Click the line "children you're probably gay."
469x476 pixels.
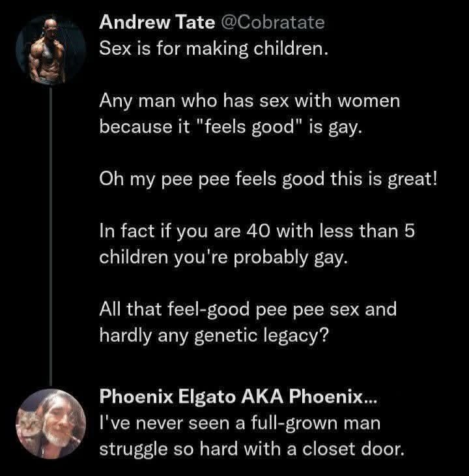224,256
